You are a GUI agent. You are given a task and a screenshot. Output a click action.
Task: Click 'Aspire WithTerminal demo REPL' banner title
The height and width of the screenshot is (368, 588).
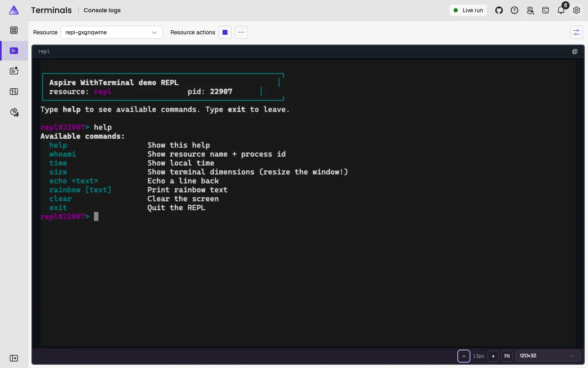pos(114,83)
